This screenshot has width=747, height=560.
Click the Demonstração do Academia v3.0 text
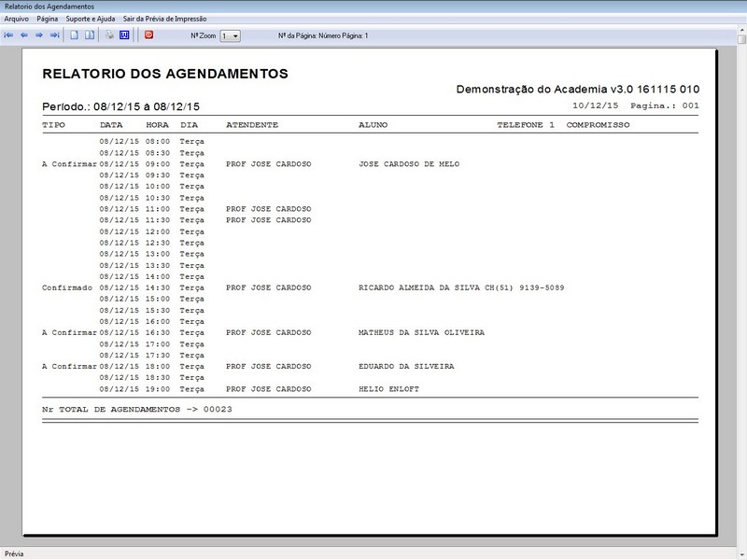coord(578,89)
